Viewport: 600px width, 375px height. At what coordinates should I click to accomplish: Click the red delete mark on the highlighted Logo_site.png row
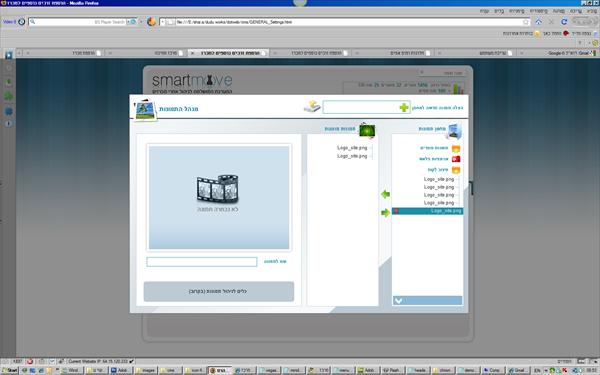(x=396, y=211)
